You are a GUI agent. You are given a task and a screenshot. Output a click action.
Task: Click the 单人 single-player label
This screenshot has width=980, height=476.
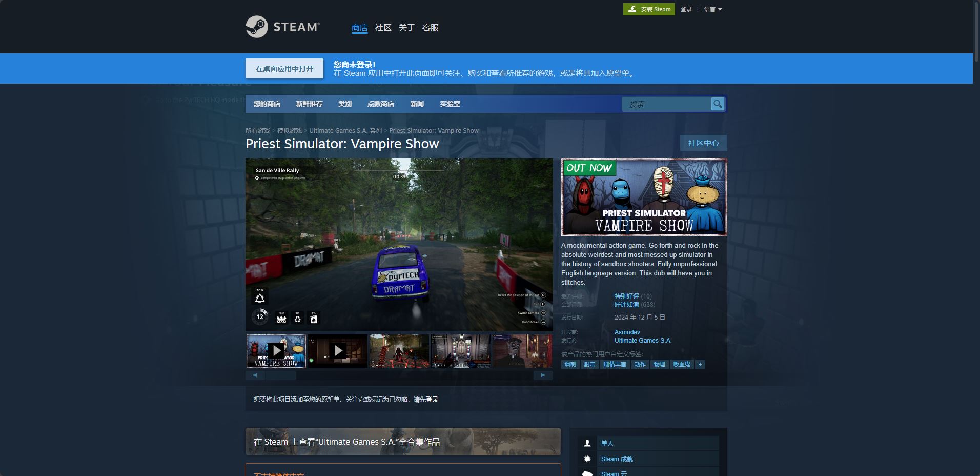(x=607, y=443)
